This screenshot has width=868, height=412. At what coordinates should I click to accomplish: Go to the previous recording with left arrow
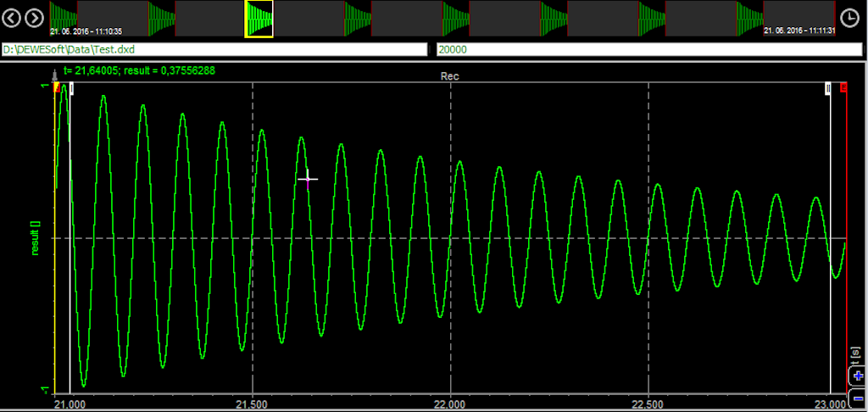[x=12, y=19]
